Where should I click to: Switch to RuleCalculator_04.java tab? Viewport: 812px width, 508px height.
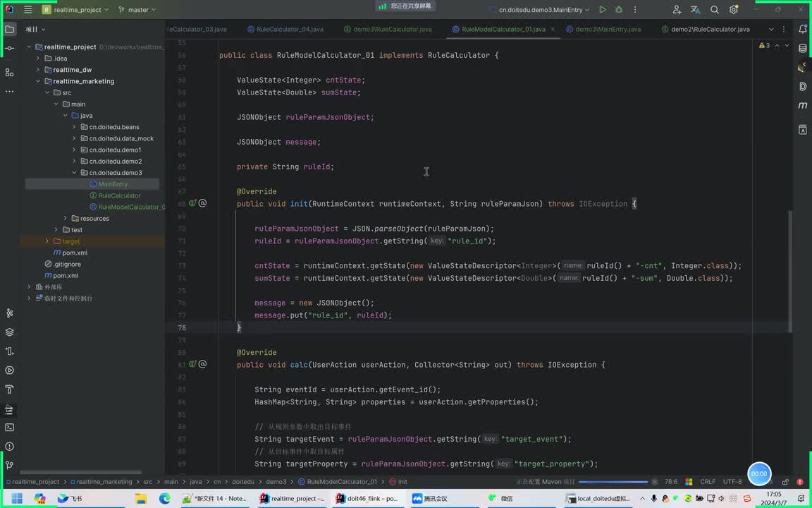tap(289, 30)
